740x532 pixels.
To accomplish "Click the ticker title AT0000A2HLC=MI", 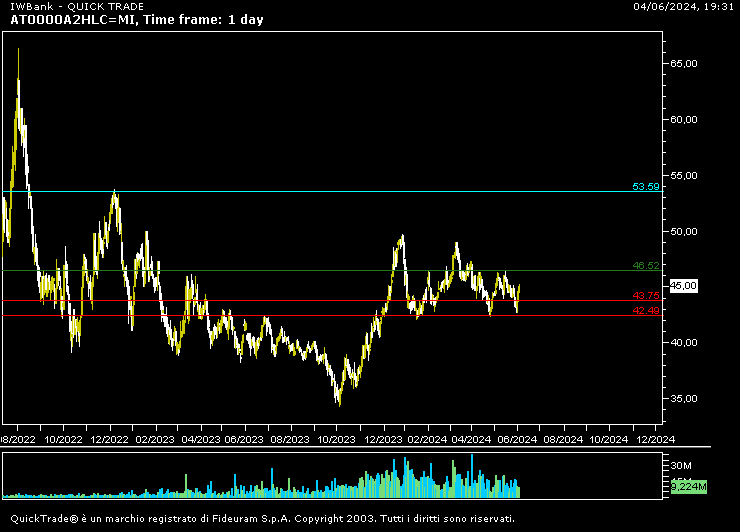I will pyautogui.click(x=73, y=20).
